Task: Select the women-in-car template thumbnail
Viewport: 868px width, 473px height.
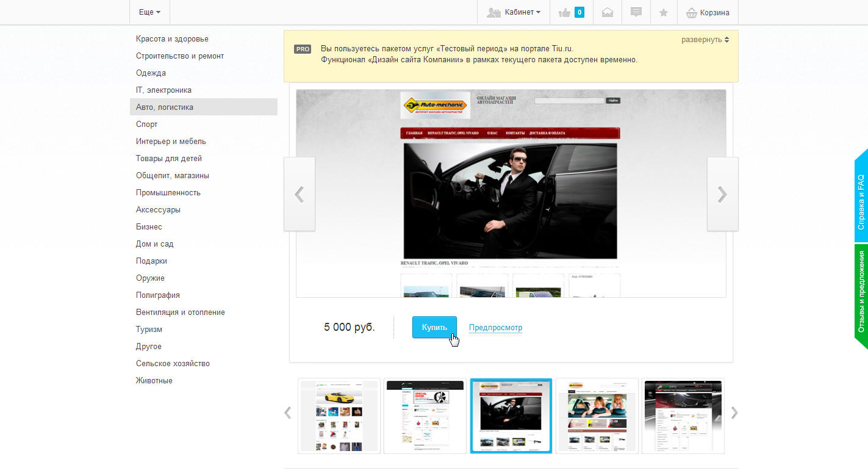Action: coord(597,416)
